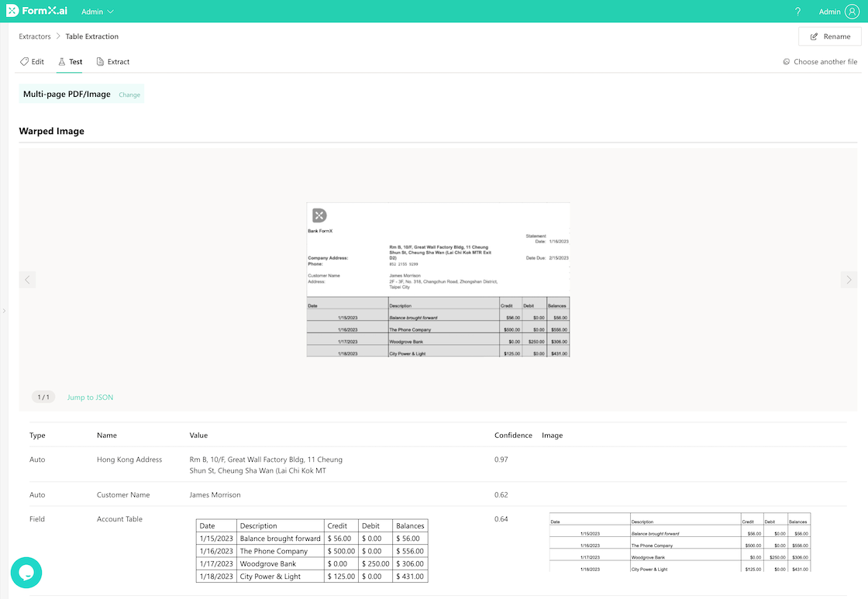Viewport: 868px width, 599px height.
Task: Click the FormX.ai logo
Action: pos(37,12)
